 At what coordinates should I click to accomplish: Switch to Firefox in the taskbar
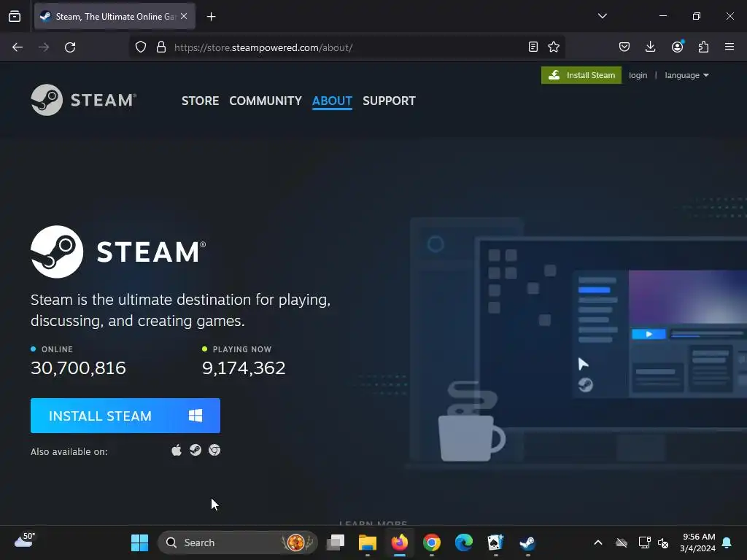point(399,542)
